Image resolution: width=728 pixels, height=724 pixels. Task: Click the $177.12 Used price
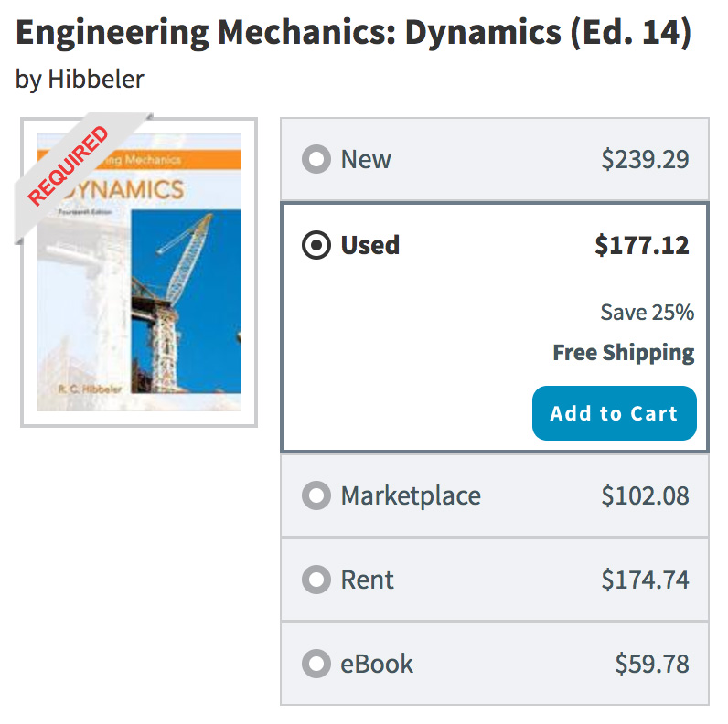point(642,246)
